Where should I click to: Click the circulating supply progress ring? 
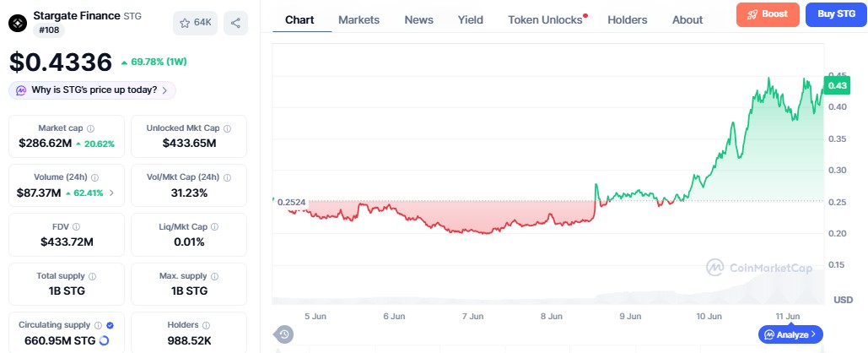coord(104,340)
